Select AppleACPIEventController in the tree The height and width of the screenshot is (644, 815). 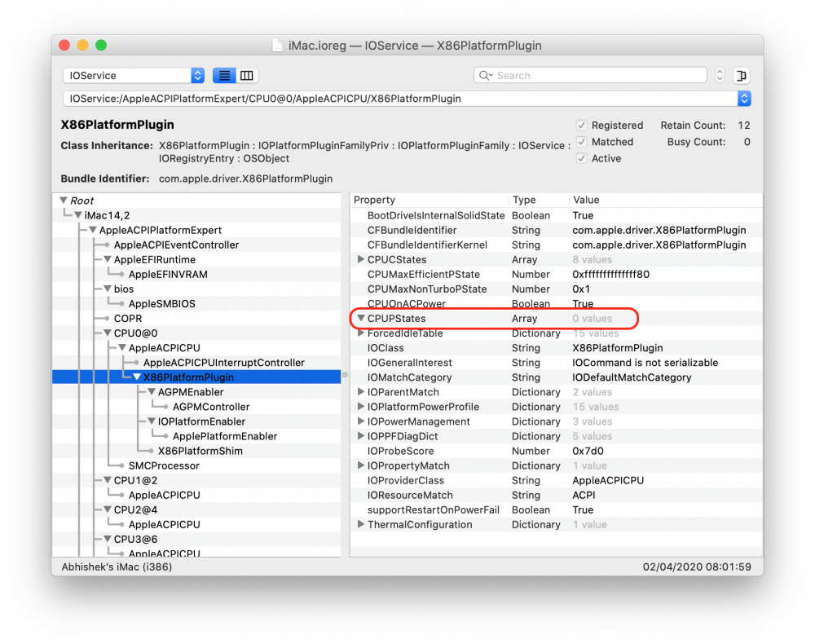(x=176, y=245)
